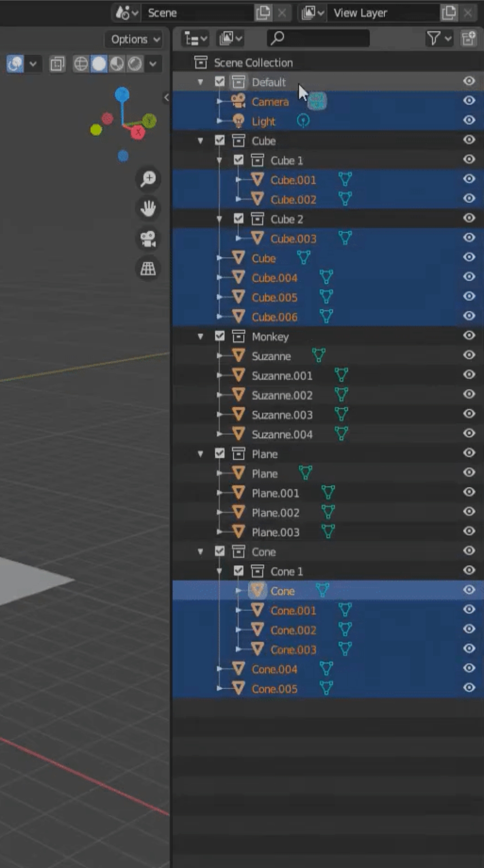Uncheck the Cube 2 collection checkbox
Viewport: 484px width, 868px height.
coord(238,218)
